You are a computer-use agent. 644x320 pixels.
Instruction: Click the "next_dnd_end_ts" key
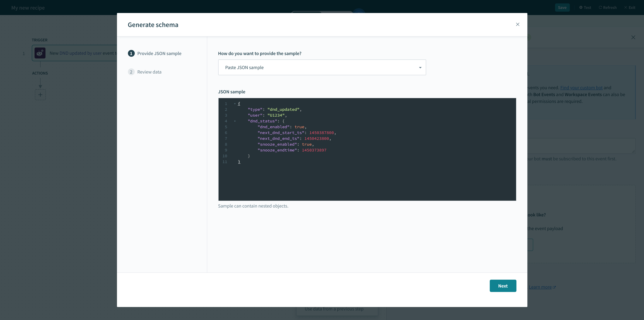coord(279,138)
